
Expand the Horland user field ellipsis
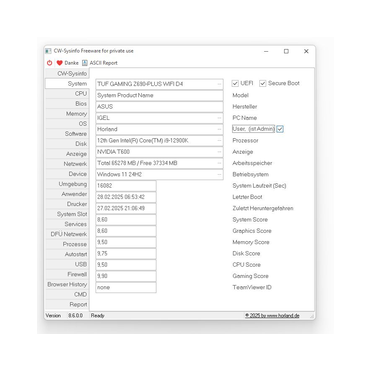coord(219,129)
